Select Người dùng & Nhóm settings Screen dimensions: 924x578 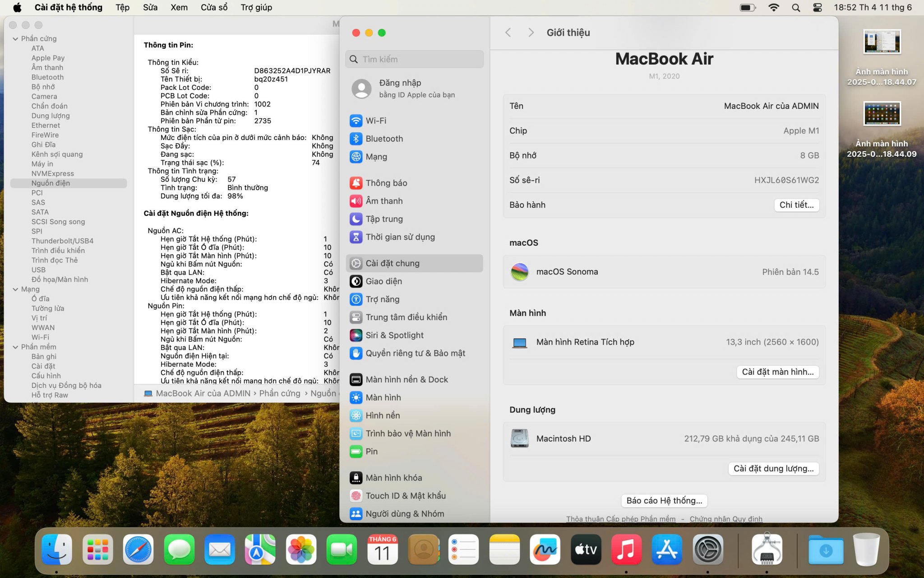[x=414, y=514]
